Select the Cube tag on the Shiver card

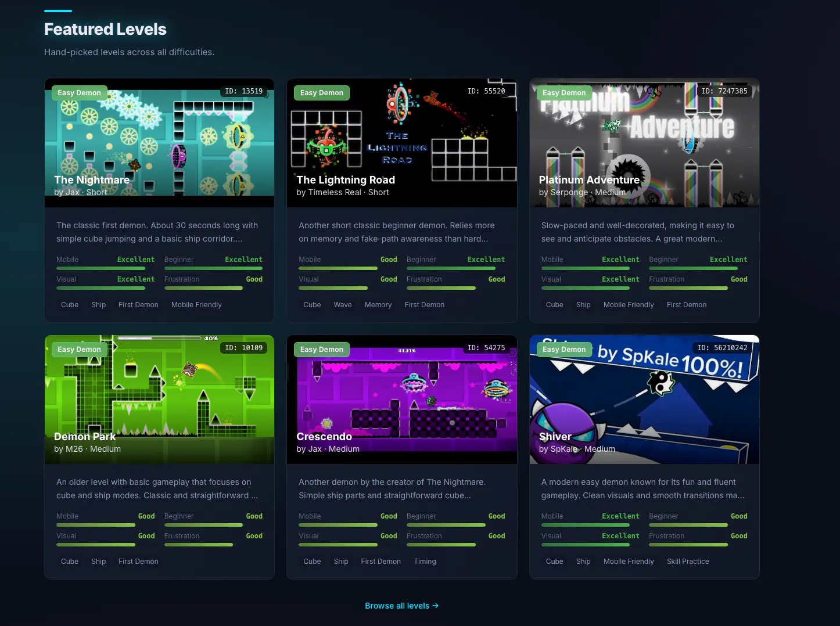click(x=554, y=562)
